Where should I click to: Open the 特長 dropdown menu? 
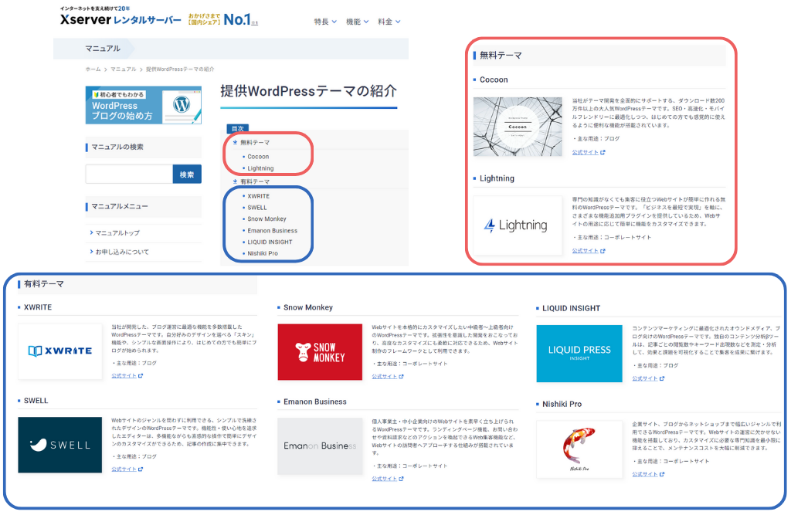325,22
